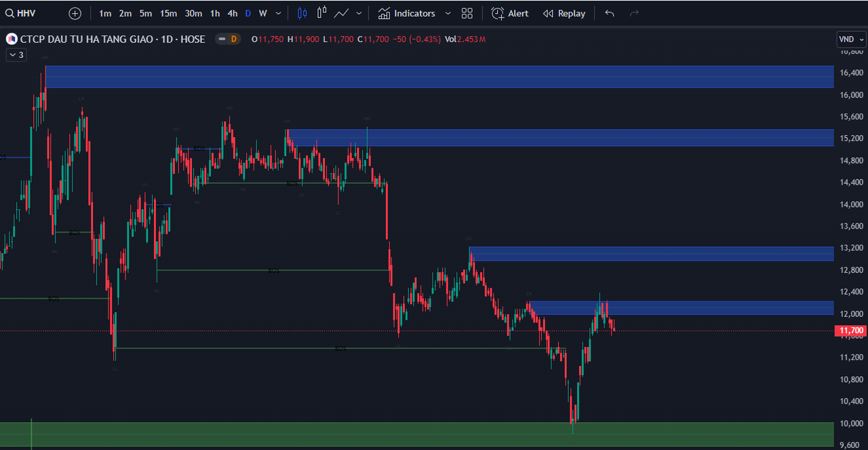Select the W weekly timeframe
This screenshot has height=450, width=868.
click(x=263, y=13)
